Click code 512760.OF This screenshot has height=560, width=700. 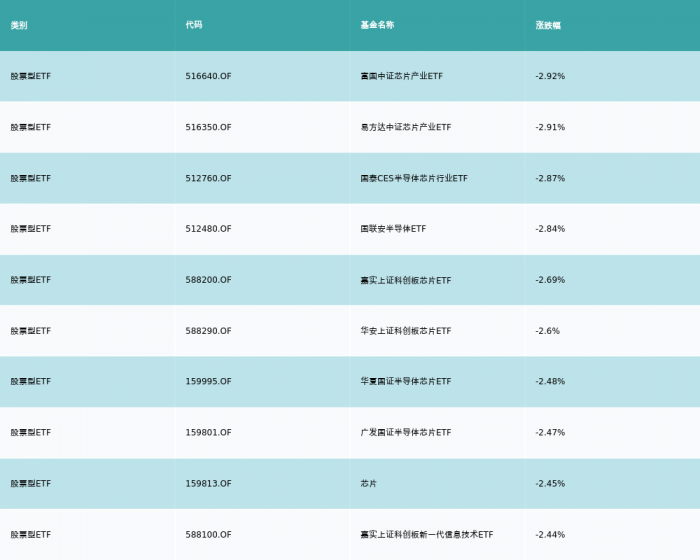coord(208,178)
